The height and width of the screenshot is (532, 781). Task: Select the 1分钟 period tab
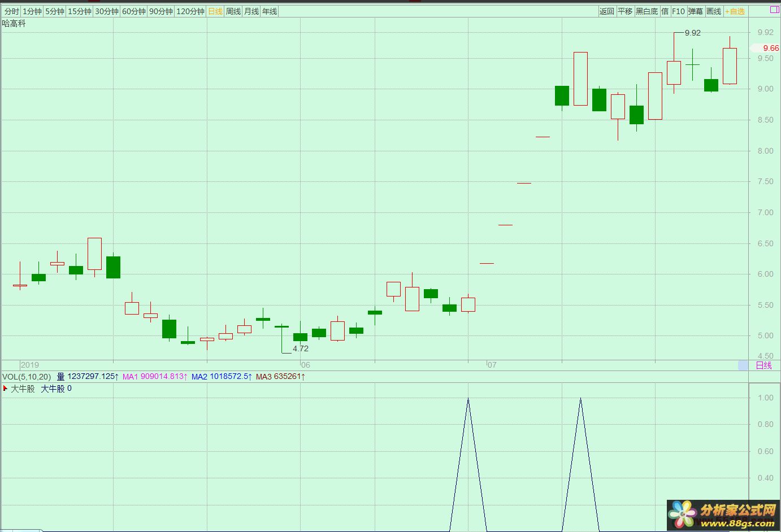32,11
